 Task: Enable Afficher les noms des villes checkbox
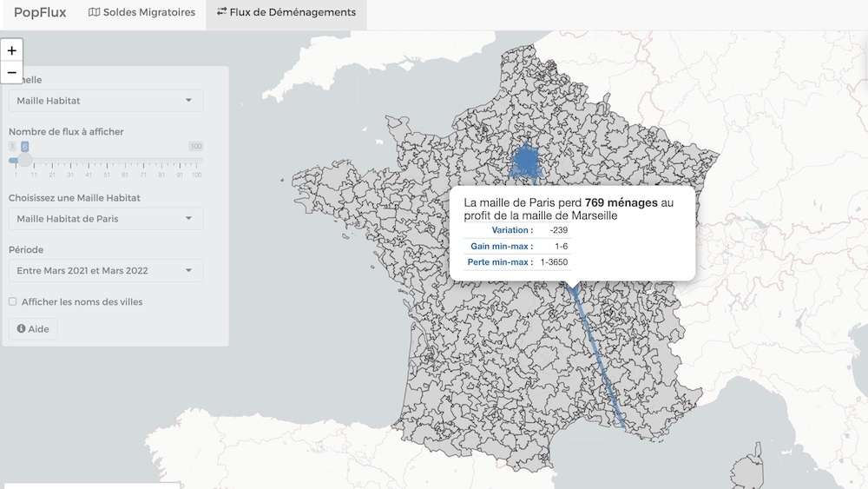point(13,301)
